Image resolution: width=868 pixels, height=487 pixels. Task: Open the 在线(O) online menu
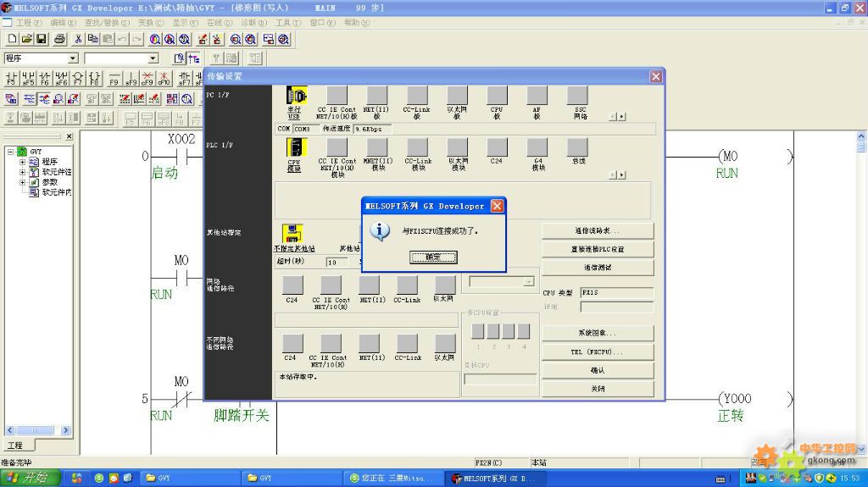[220, 23]
